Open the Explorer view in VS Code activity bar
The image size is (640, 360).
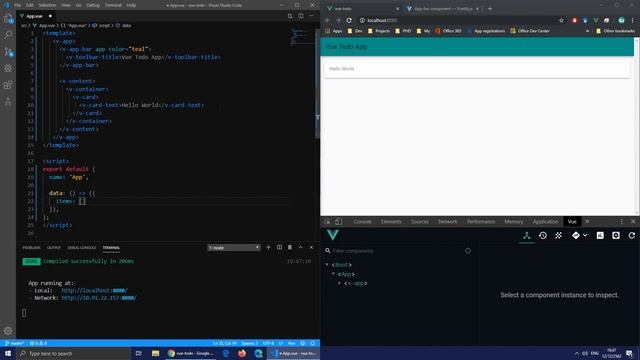pos(8,18)
